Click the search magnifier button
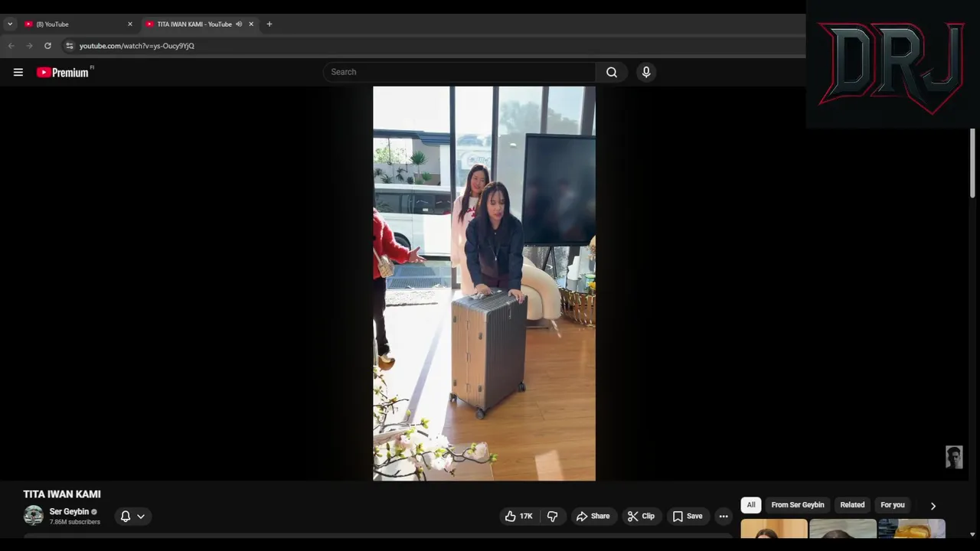Screen dimensions: 980x551 tap(611, 72)
